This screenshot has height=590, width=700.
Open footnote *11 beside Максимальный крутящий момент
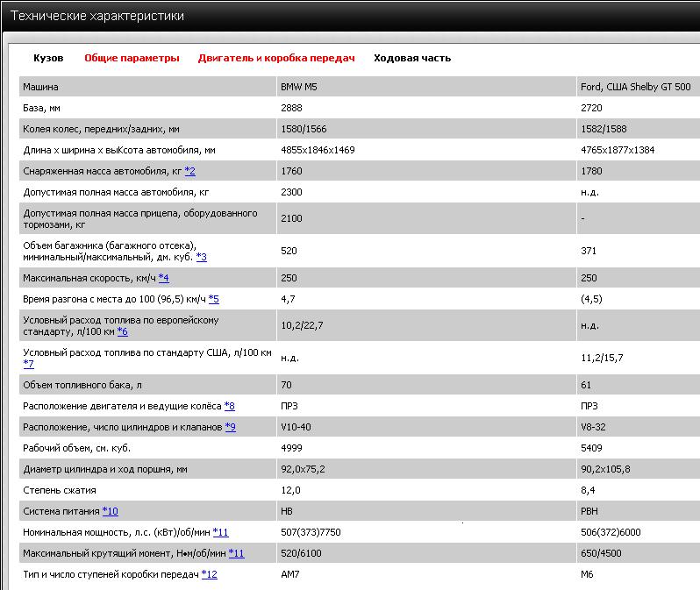click(236, 553)
